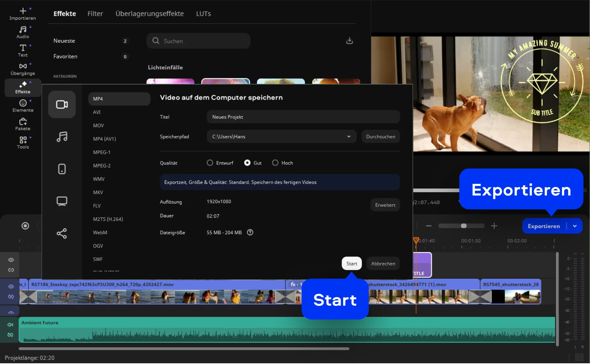Click the share/upload export icon
Viewport: 590px width, 364px height.
[62, 233]
